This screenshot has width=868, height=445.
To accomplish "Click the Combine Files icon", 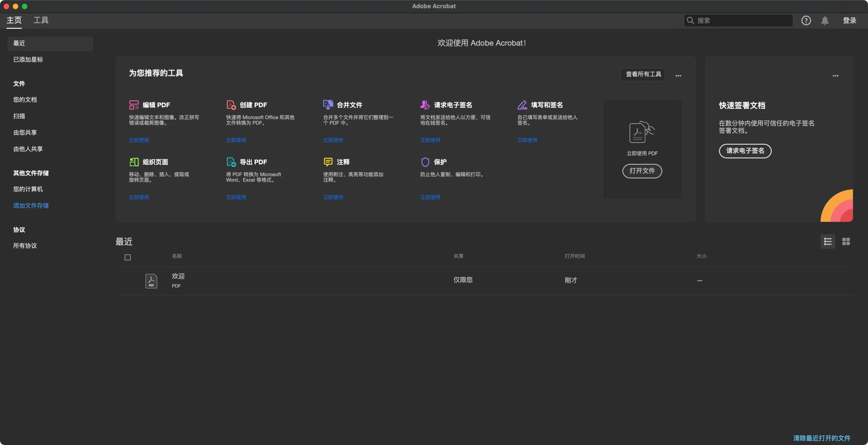I will pos(328,105).
